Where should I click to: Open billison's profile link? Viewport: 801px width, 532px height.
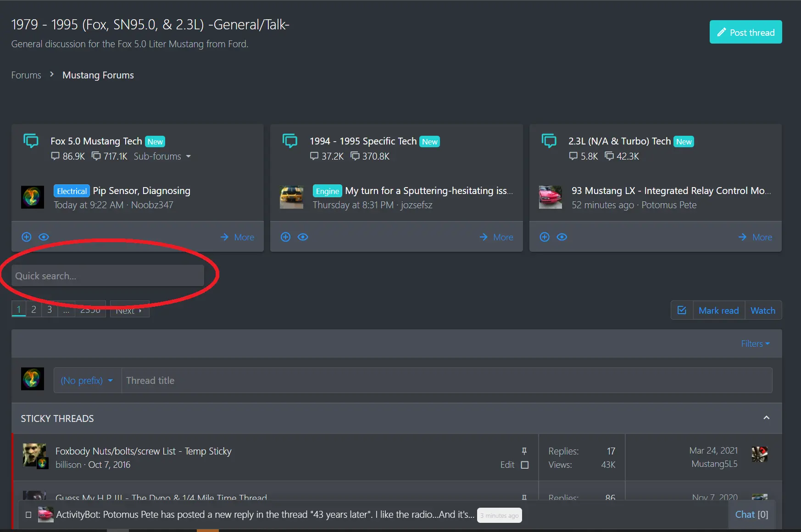click(x=68, y=465)
